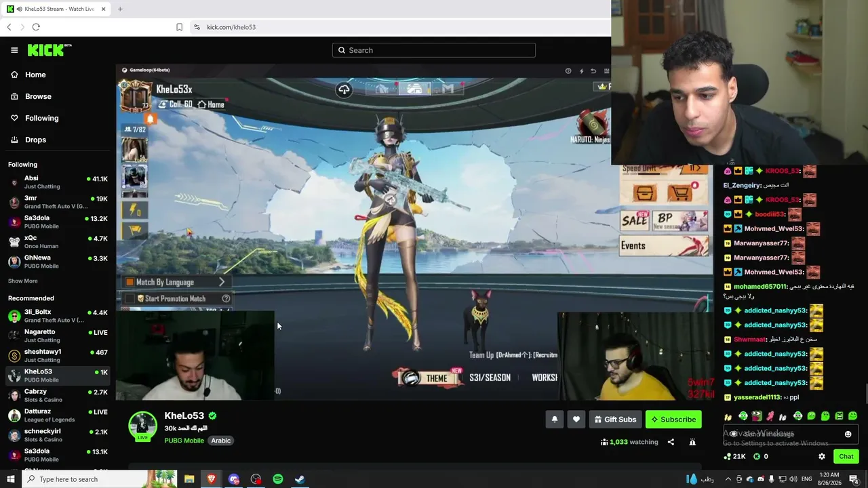Tick the Start Promotion Match checkbox

click(130, 298)
